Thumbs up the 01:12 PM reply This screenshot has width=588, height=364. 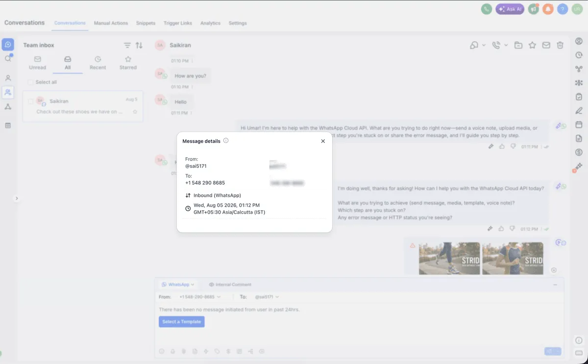click(x=502, y=229)
